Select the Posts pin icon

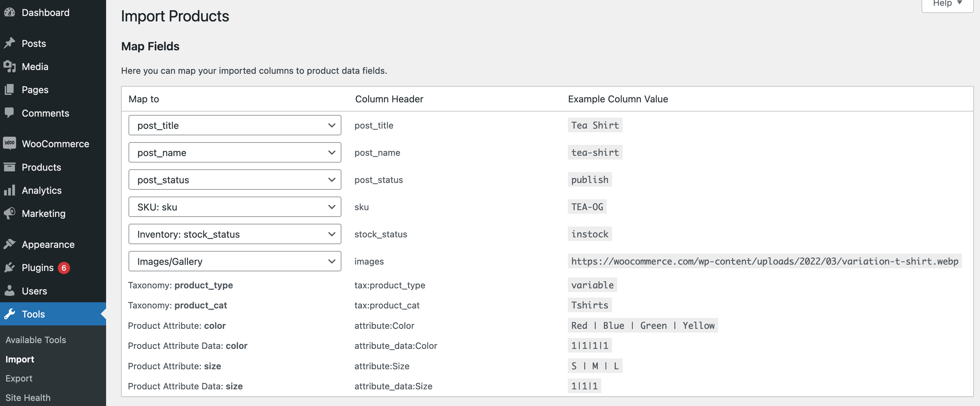coord(10,43)
